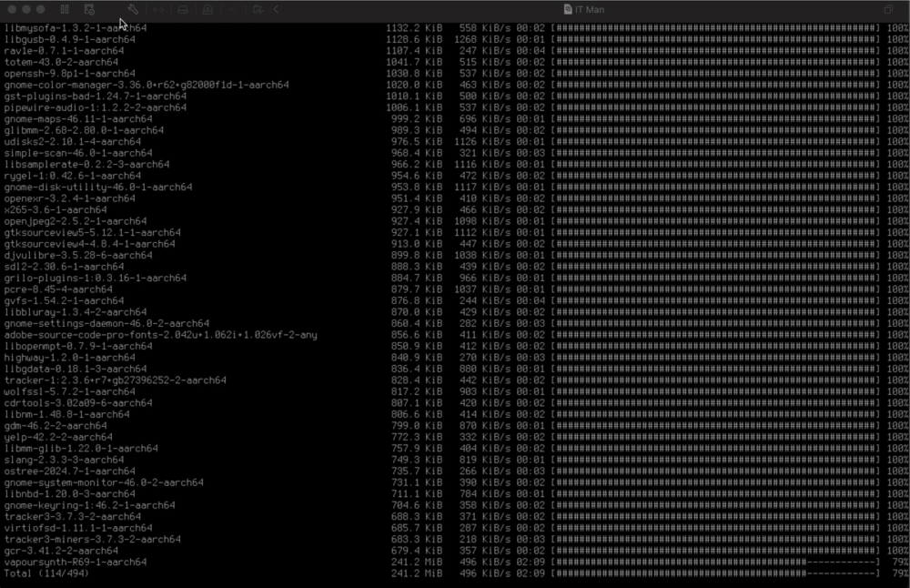Click the Total (114/494) summary text
The image size is (910, 588).
(x=46, y=573)
